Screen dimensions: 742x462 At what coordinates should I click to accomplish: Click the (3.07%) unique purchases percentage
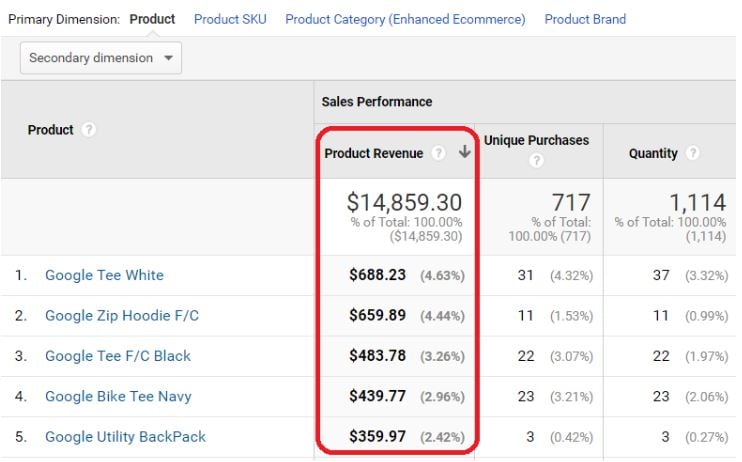click(571, 356)
